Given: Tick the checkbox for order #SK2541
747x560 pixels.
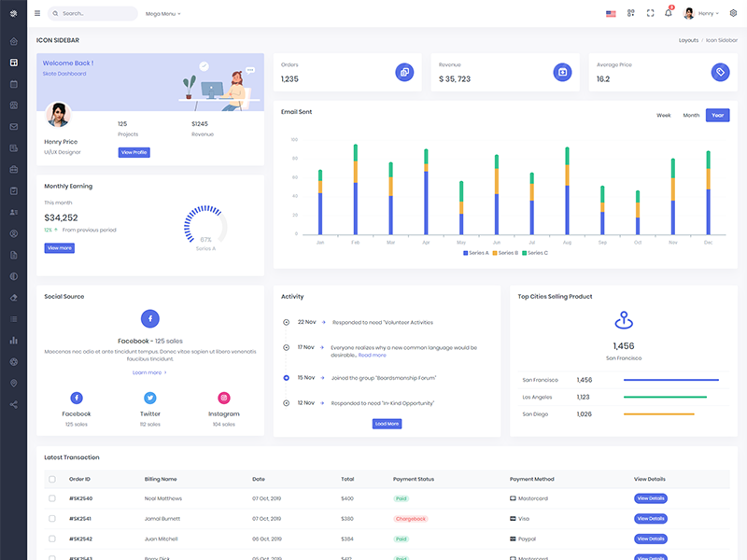Looking at the screenshot, I should [x=52, y=518].
